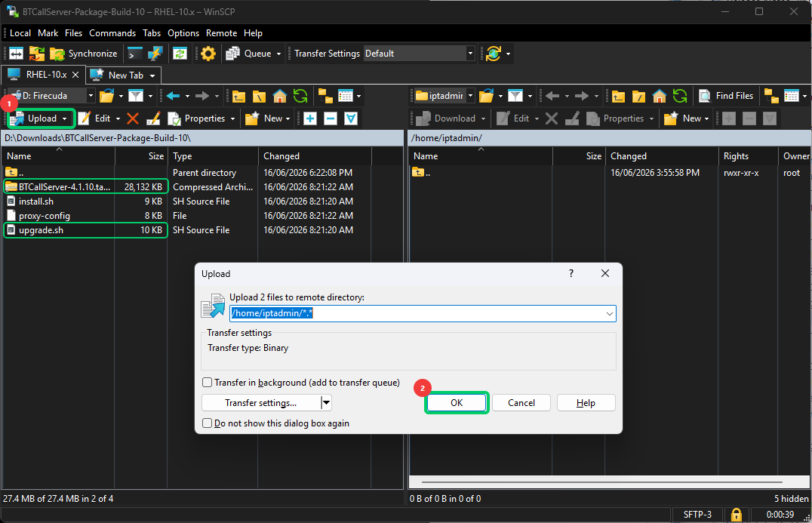The height and width of the screenshot is (523, 812).
Task: Open the Remote menu
Action: coord(222,33)
